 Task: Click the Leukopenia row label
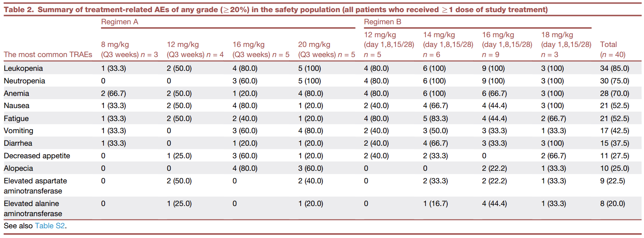[x=23, y=68]
